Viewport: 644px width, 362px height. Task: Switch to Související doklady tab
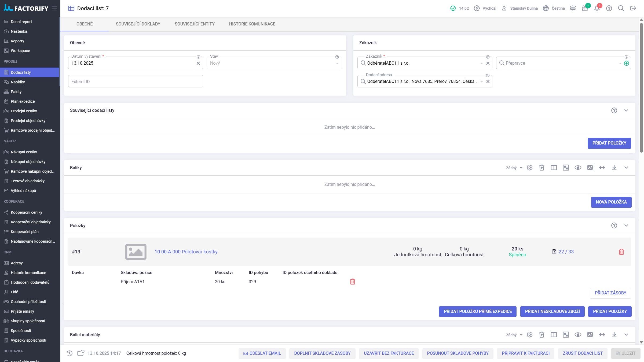[x=138, y=24]
